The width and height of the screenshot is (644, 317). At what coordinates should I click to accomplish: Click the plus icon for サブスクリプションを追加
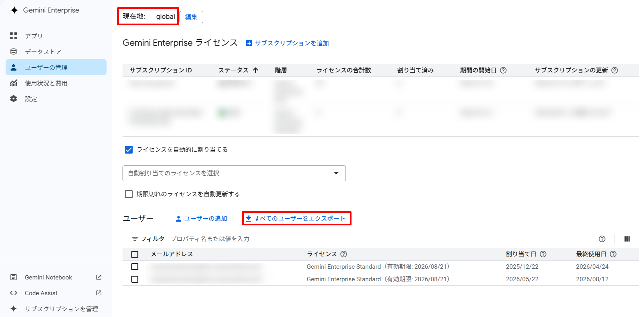[249, 43]
